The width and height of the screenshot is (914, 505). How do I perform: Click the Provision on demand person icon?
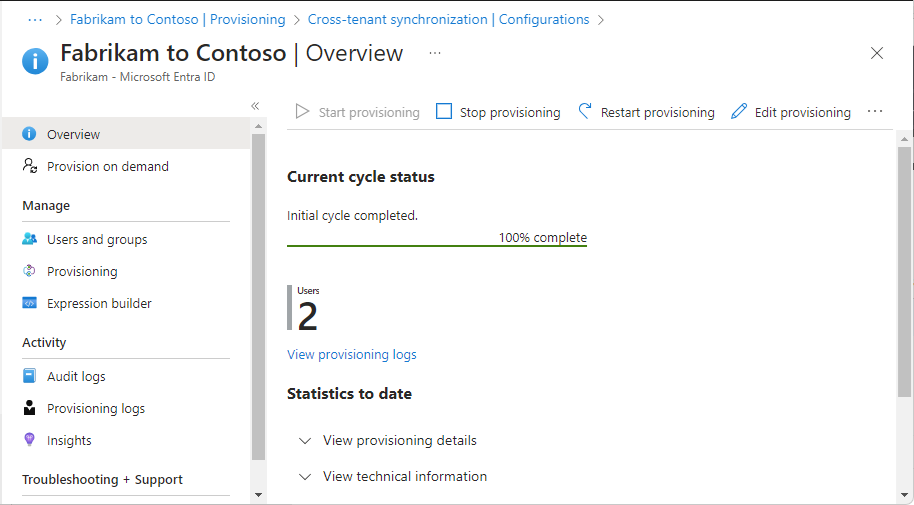point(29,166)
